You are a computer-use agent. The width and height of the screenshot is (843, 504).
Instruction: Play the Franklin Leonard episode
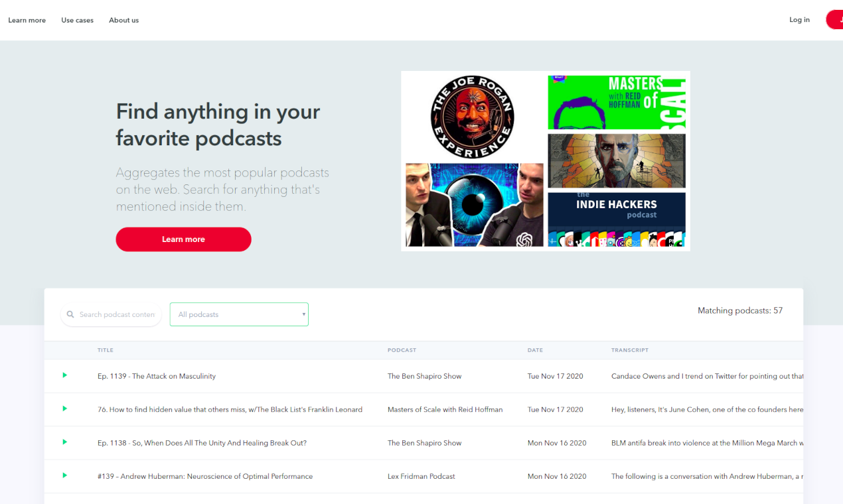pyautogui.click(x=64, y=409)
